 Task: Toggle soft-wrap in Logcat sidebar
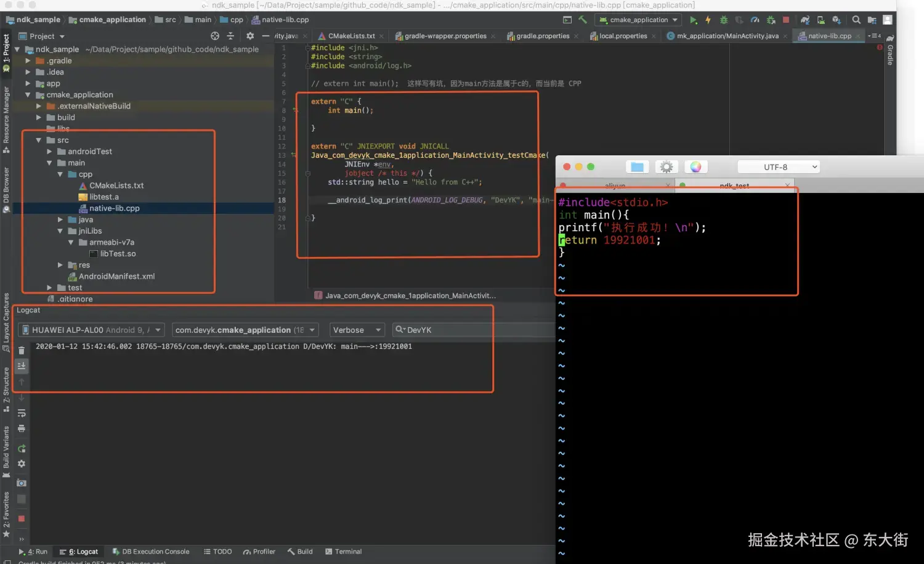tap(22, 413)
